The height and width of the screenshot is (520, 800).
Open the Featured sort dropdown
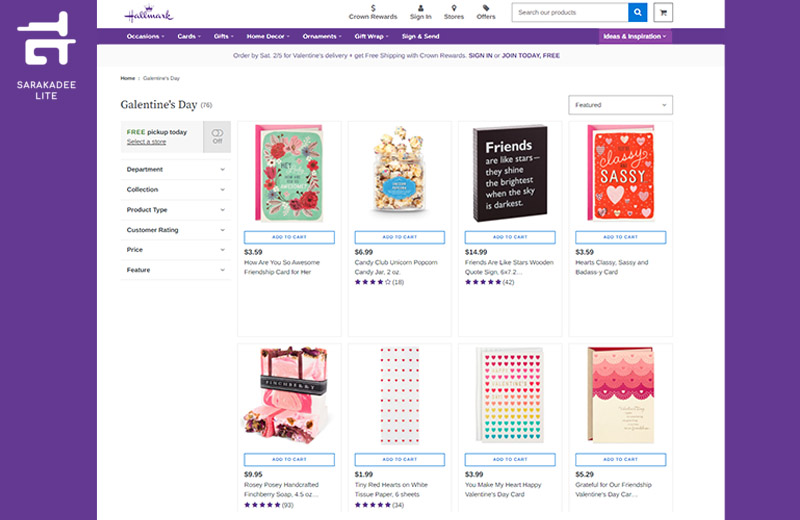point(620,105)
